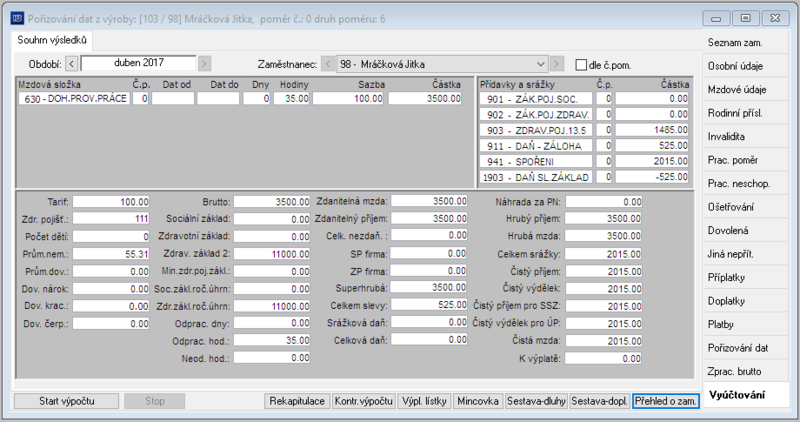Click the Čistá mzda field

604,341
